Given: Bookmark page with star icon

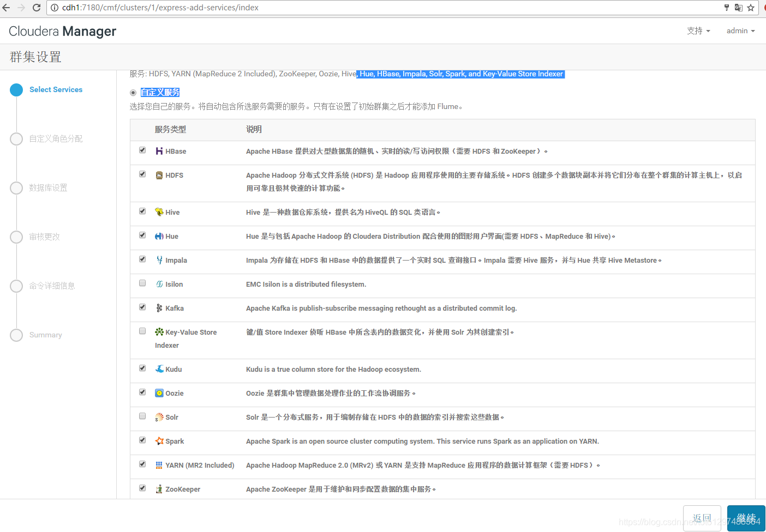Looking at the screenshot, I should point(751,8).
